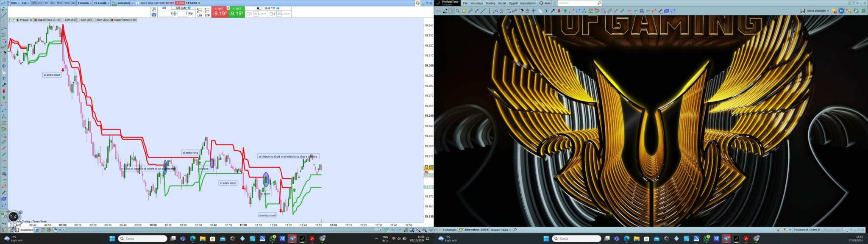Image resolution: width=868 pixels, height=244 pixels.
Task: Enable the T target checkbox
Action: (x=248, y=14)
